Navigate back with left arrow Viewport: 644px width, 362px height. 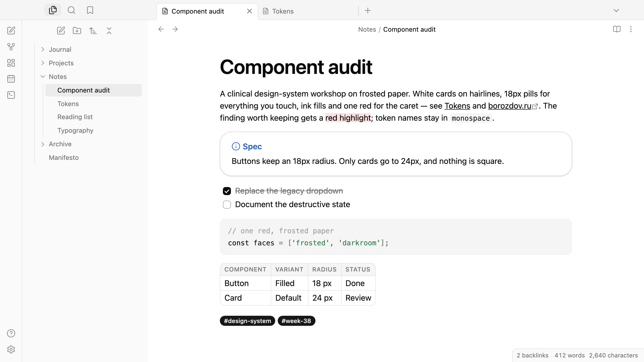coord(161,29)
